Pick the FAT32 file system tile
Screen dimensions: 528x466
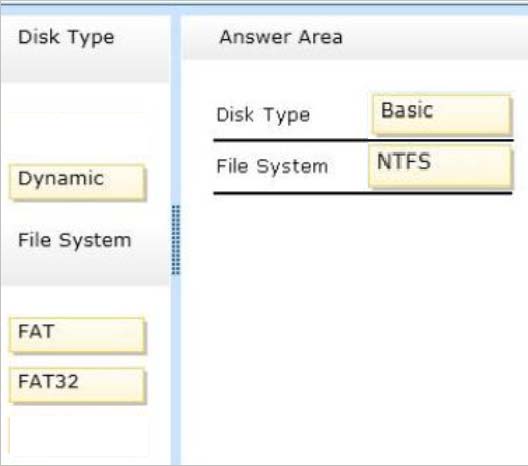(77, 386)
